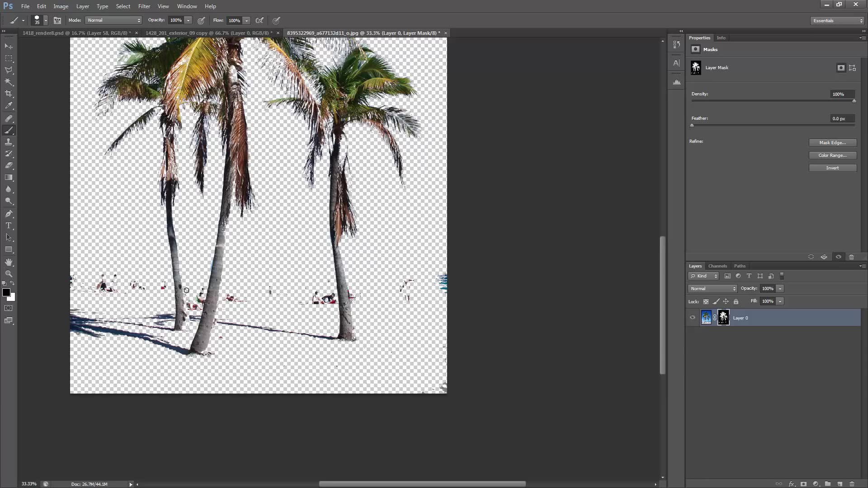The height and width of the screenshot is (488, 868).
Task: Click the Invert button
Action: 832,168
